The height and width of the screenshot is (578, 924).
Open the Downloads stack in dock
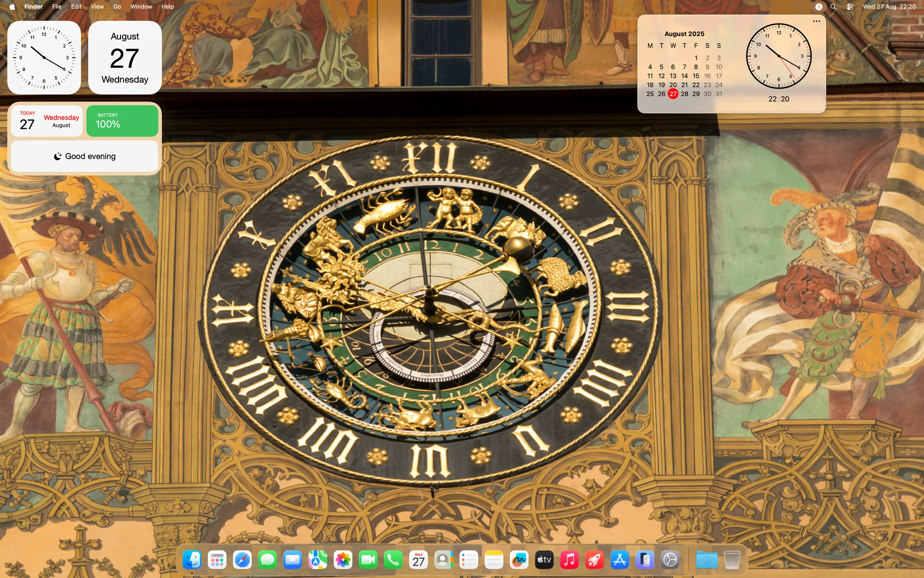click(707, 560)
